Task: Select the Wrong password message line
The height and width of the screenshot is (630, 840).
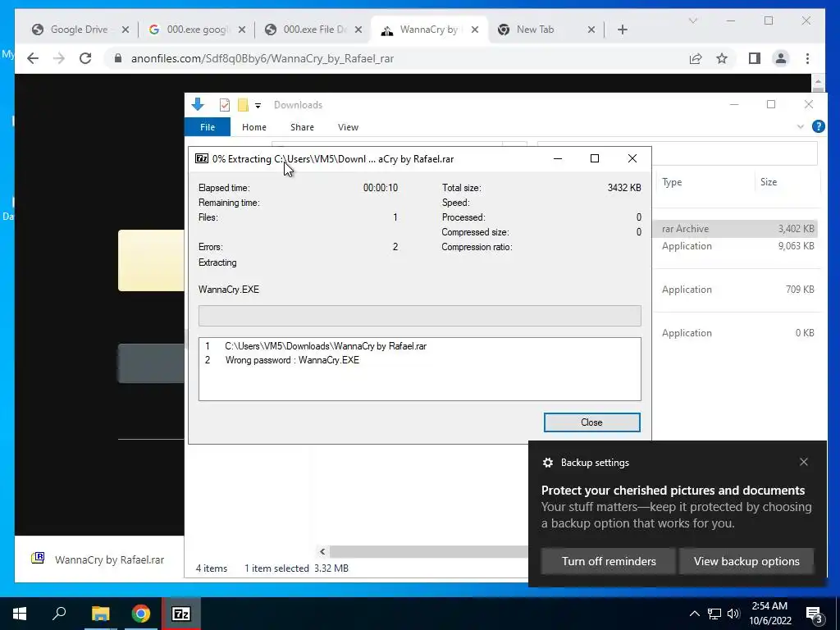Action: (292, 360)
